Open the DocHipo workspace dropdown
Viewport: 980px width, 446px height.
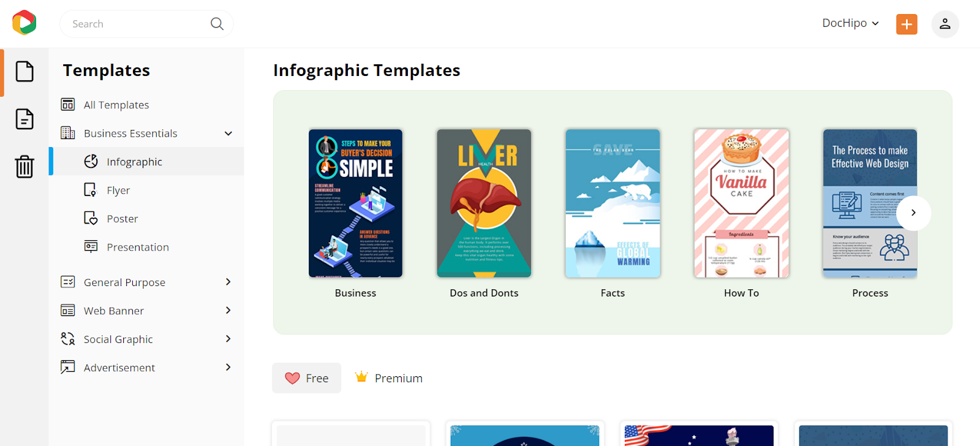coord(850,23)
